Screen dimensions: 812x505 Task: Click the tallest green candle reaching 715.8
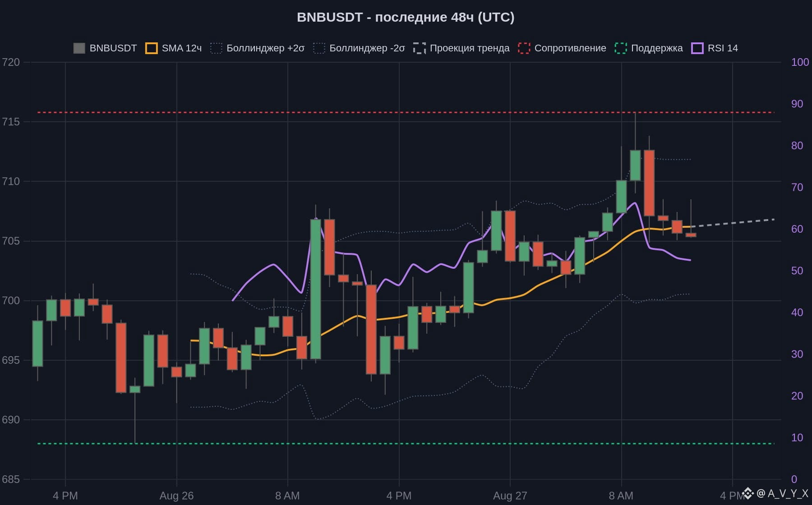635,165
